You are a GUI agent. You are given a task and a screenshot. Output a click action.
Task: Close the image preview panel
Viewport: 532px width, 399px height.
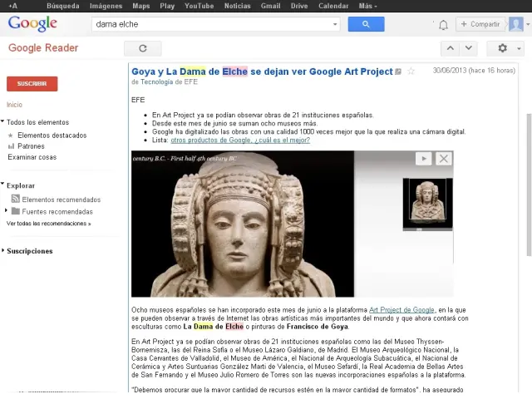click(x=444, y=159)
